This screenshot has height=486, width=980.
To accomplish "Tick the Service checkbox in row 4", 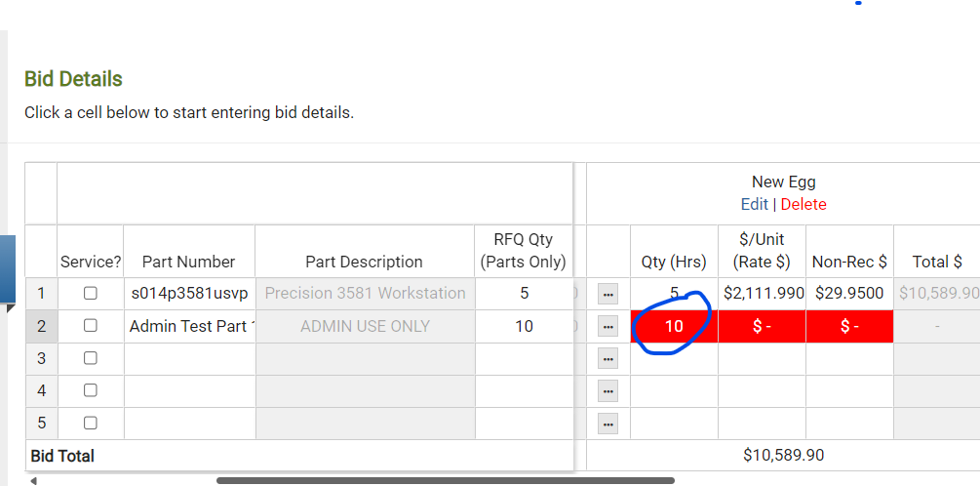I will pyautogui.click(x=91, y=390).
